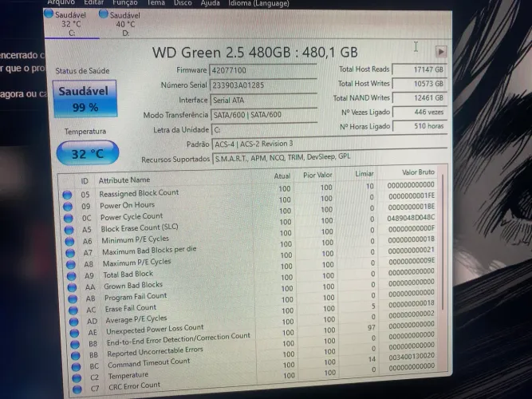
Task: Click the status icon for Command Timeout Count
Action: pos(77,367)
